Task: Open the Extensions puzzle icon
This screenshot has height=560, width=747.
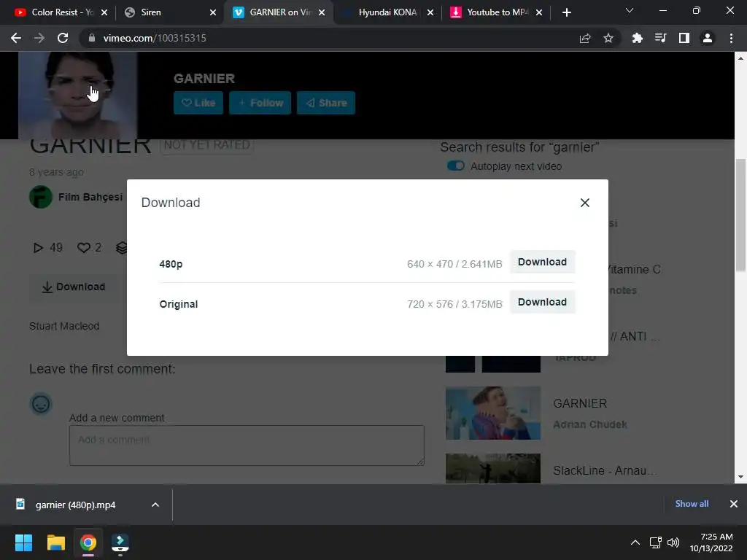Action: [x=638, y=38]
